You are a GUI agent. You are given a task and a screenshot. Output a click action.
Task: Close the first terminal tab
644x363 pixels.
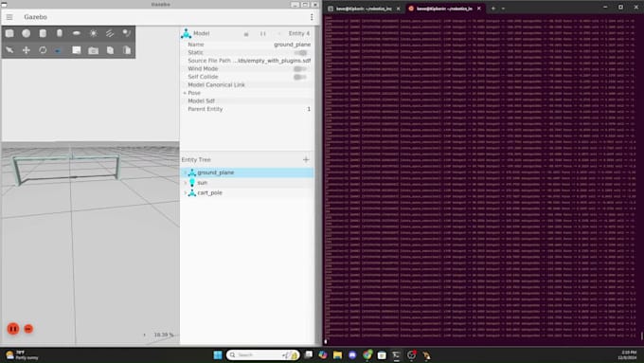tap(398, 9)
